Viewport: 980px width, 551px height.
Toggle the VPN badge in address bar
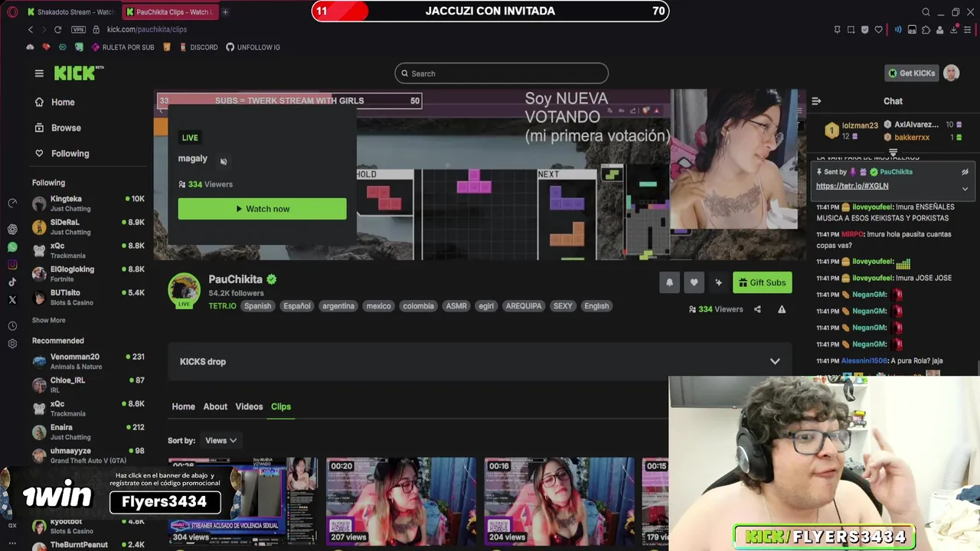78,29
